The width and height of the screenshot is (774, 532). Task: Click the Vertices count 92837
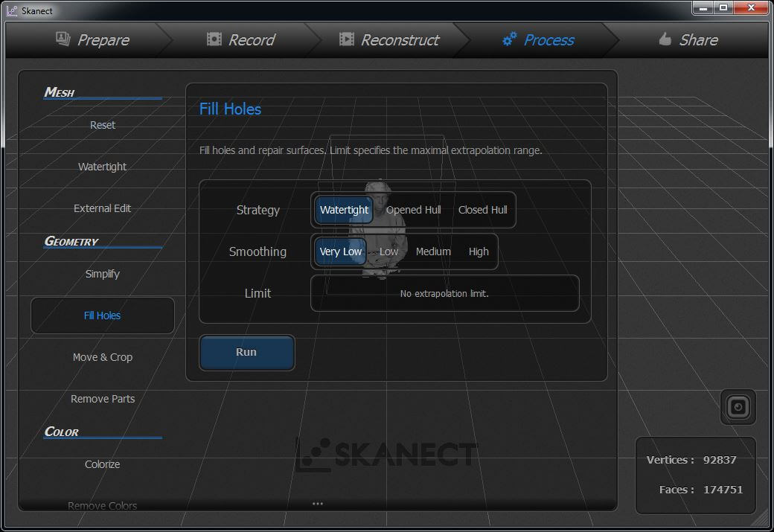(719, 460)
